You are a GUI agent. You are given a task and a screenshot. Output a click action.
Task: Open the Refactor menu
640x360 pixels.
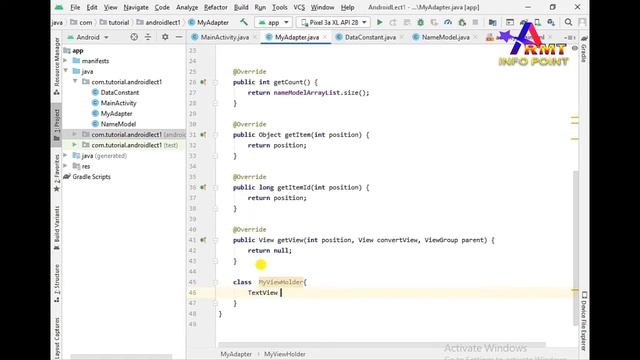tap(216, 7)
